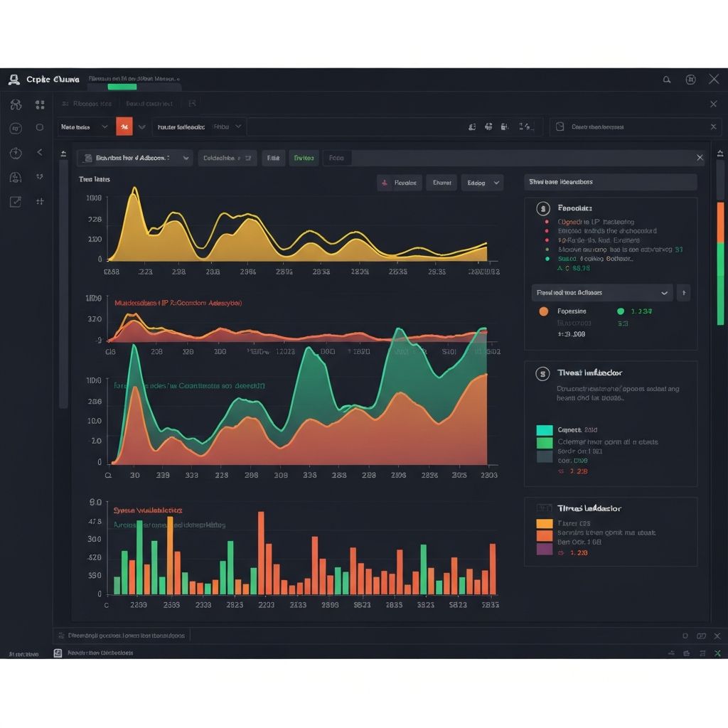Click the Fevoles button with pink icon

click(x=399, y=183)
